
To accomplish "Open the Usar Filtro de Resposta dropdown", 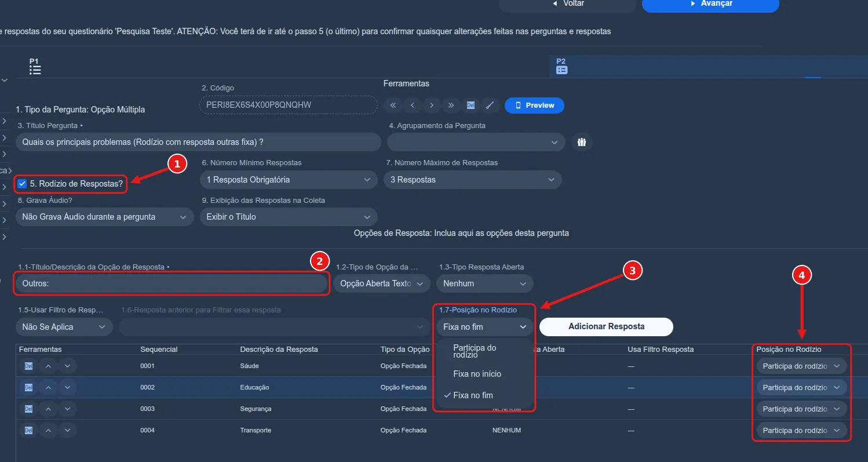I will point(64,327).
